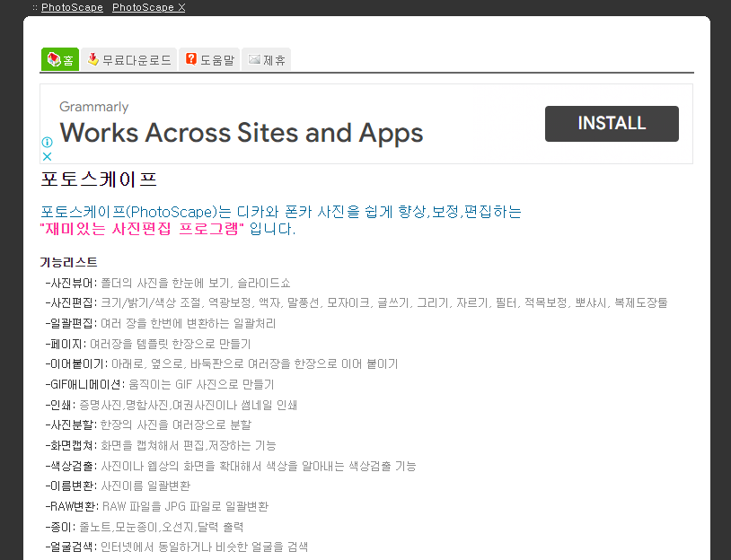Open the 무료다운로드 tab
The width and height of the screenshot is (731, 560).
129,59
